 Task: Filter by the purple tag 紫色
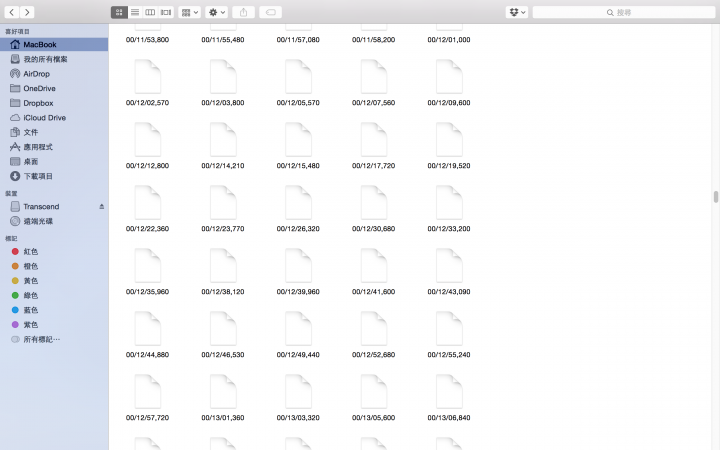(54, 325)
